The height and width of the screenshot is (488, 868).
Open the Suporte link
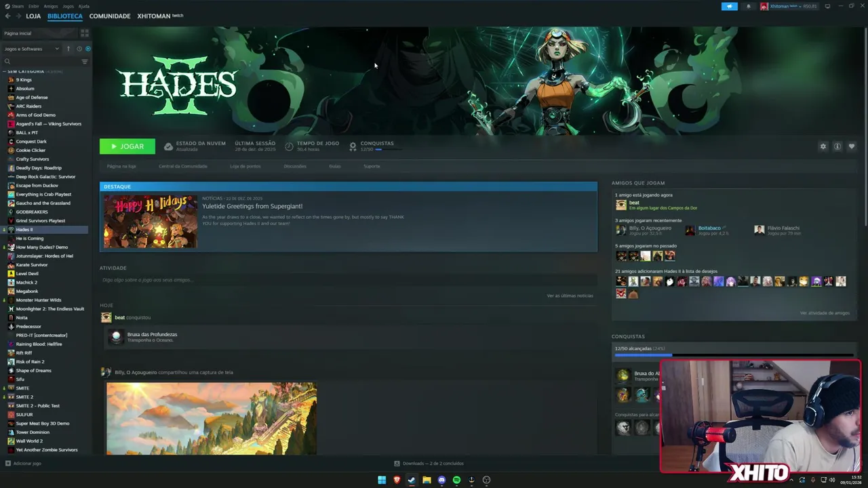click(x=372, y=166)
